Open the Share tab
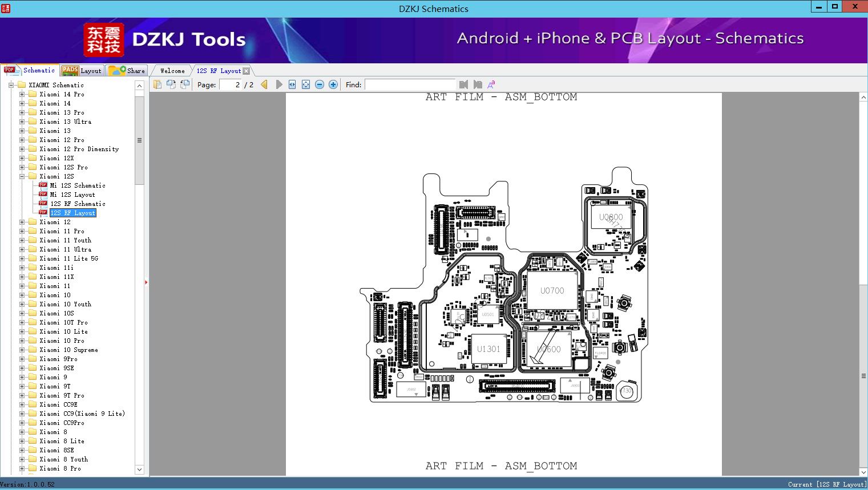 click(127, 71)
